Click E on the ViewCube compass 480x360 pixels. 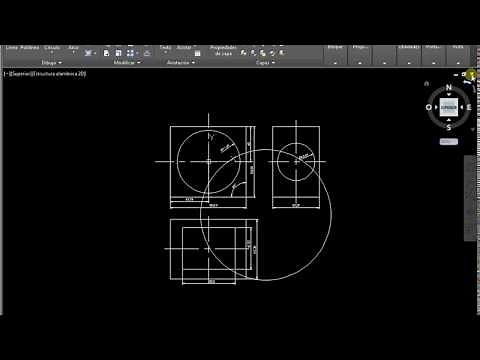(469, 107)
